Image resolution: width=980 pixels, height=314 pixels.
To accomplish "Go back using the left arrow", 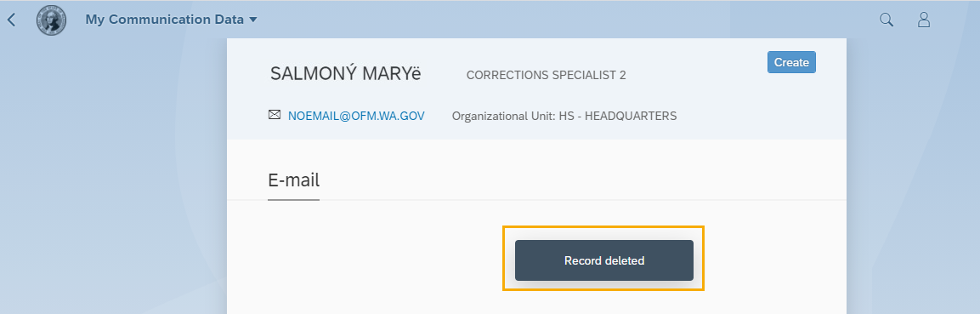I will pyautogui.click(x=11, y=20).
